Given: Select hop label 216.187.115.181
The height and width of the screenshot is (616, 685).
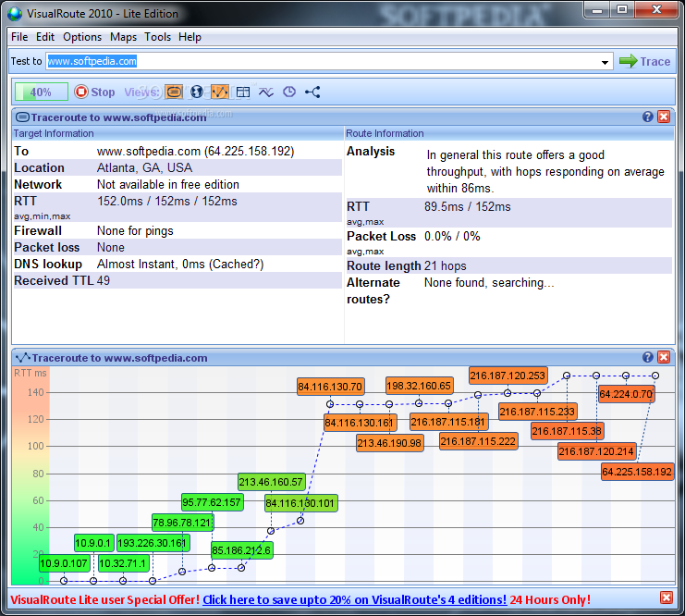Looking at the screenshot, I should pos(448,422).
